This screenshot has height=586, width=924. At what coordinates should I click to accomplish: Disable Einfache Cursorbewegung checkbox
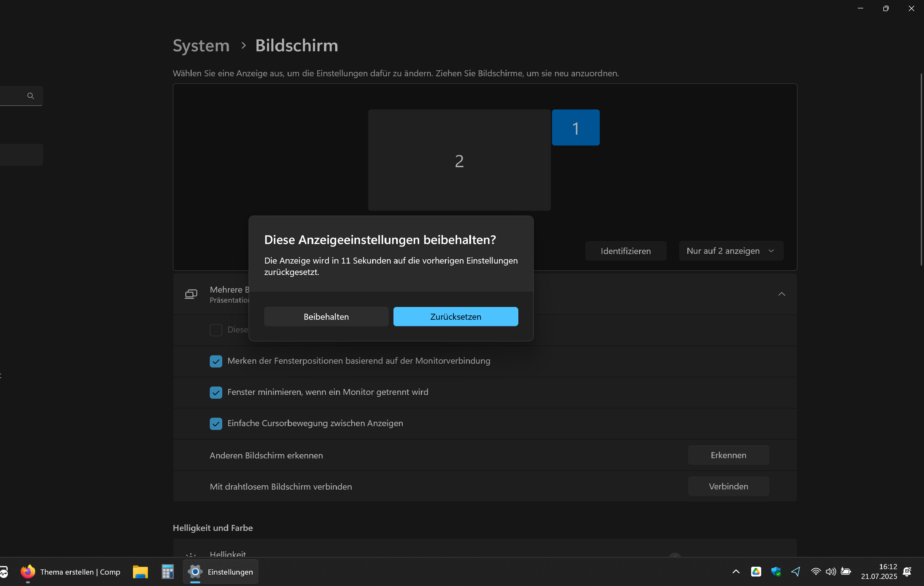click(x=216, y=424)
